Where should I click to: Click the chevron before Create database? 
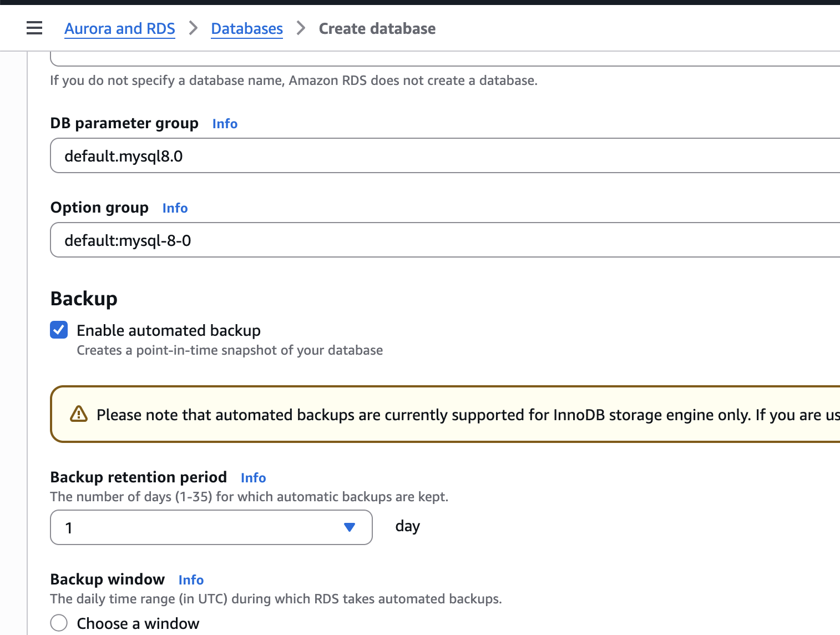pos(301,28)
